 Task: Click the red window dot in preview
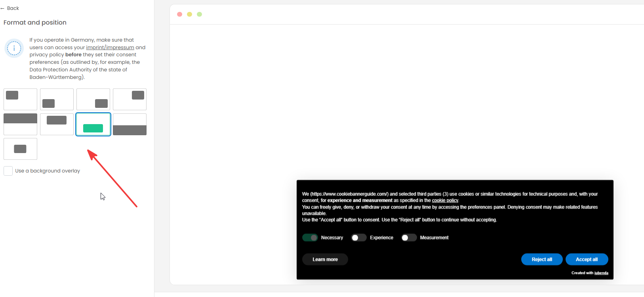click(x=179, y=14)
